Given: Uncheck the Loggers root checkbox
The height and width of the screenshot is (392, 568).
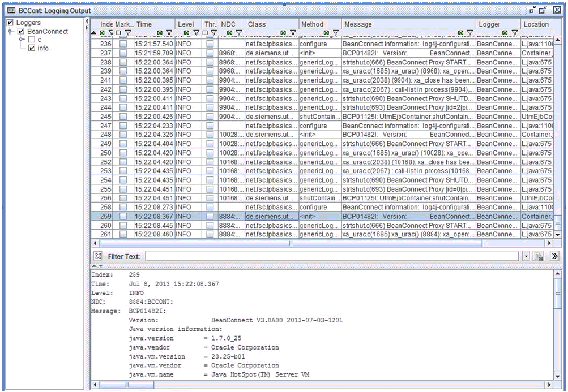Looking at the screenshot, I should tap(10, 23).
